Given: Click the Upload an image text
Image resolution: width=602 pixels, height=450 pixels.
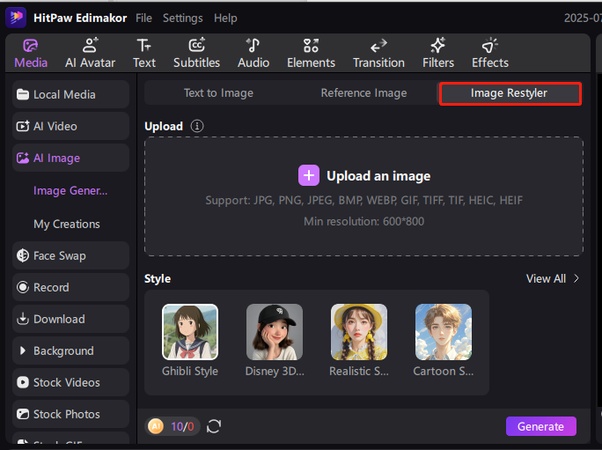Looking at the screenshot, I should 379,176.
